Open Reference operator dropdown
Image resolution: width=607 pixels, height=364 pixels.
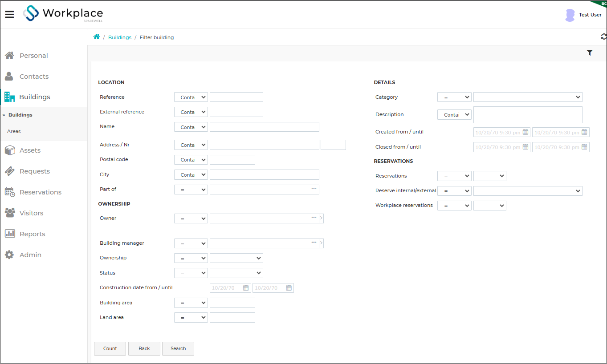click(191, 97)
